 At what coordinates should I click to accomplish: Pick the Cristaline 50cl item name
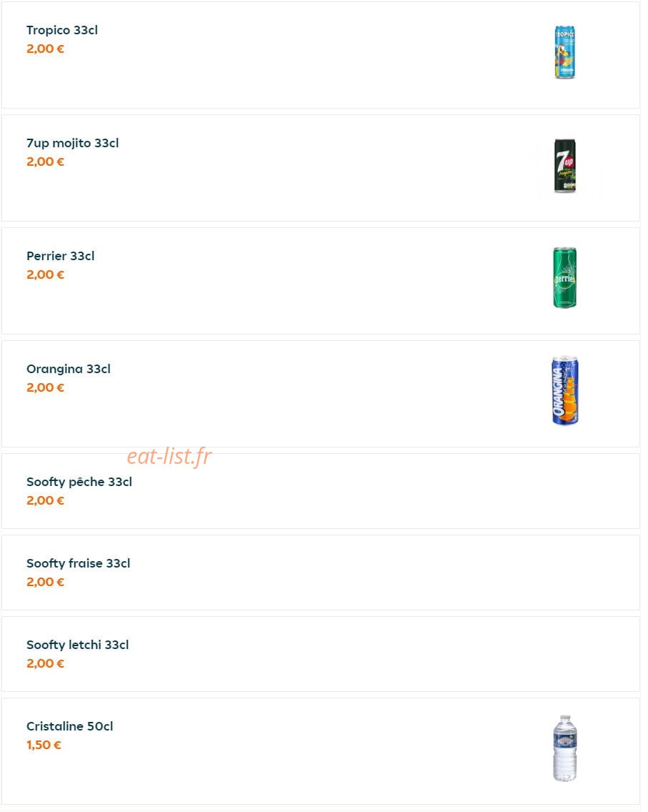coord(70,726)
